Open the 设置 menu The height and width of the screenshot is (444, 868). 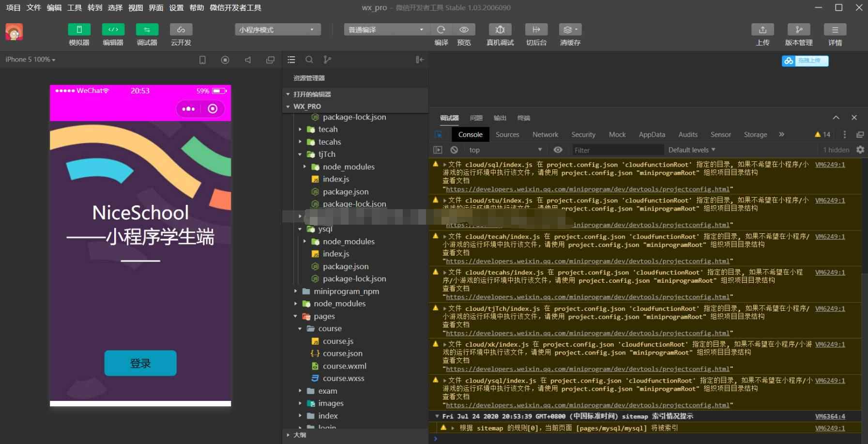[176, 8]
